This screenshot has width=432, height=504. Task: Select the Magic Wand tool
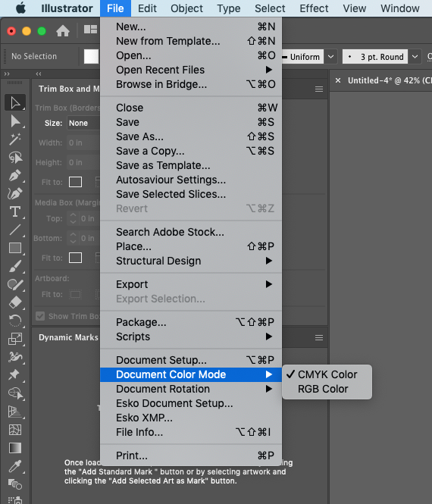click(15, 139)
